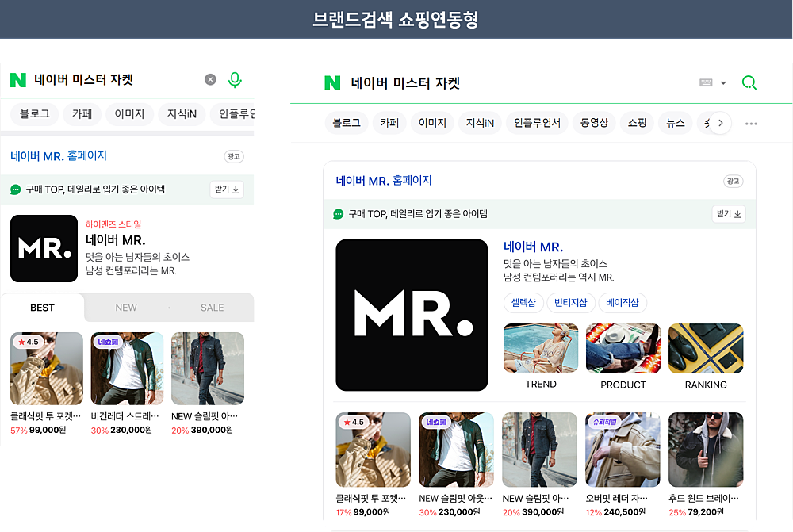Switch to the BEST product tab
Viewport: 793px width, 532px height.
click(43, 308)
